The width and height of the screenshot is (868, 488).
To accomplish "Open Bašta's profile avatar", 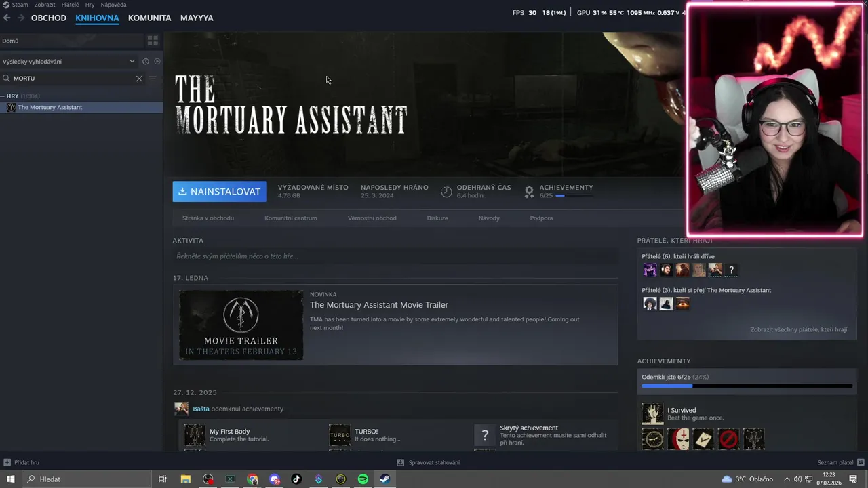I will 181,409.
